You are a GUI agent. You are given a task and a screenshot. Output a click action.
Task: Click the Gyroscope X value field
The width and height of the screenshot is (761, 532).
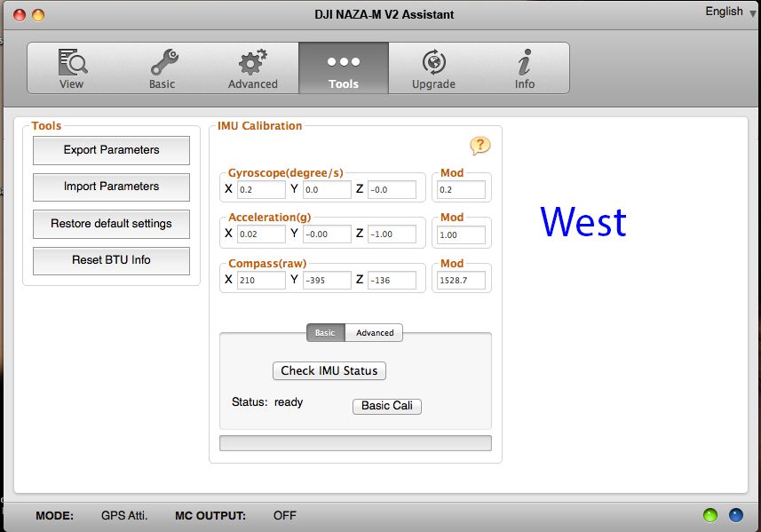click(261, 190)
